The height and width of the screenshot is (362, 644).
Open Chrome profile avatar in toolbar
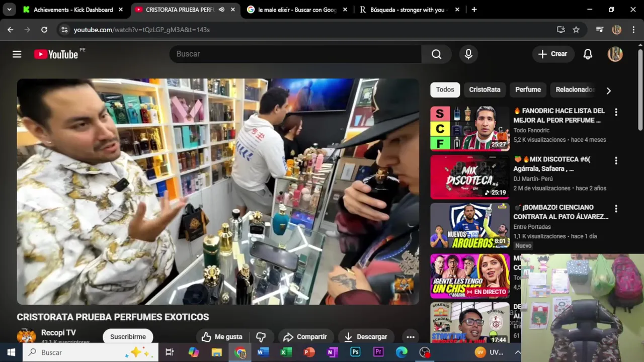pos(616,30)
